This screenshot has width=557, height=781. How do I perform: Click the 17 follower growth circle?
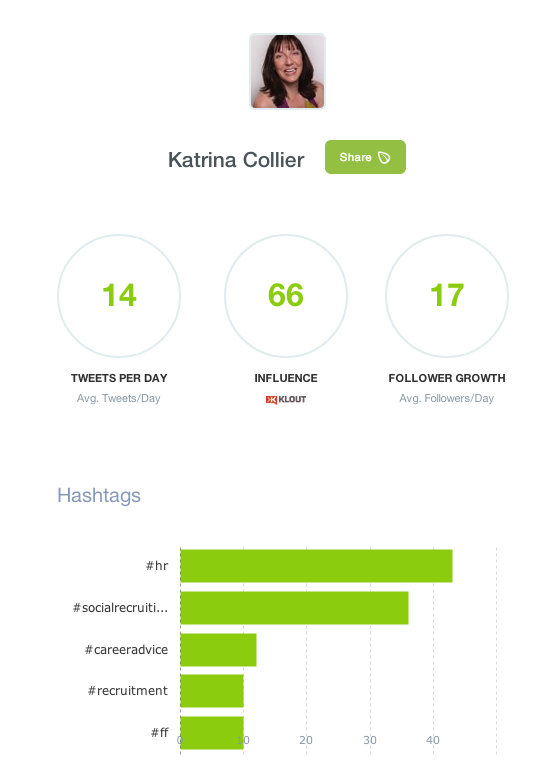(447, 296)
